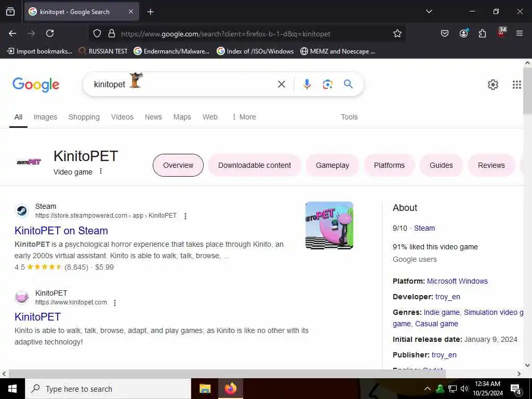Open the troy_en publisher link

(x=444, y=355)
